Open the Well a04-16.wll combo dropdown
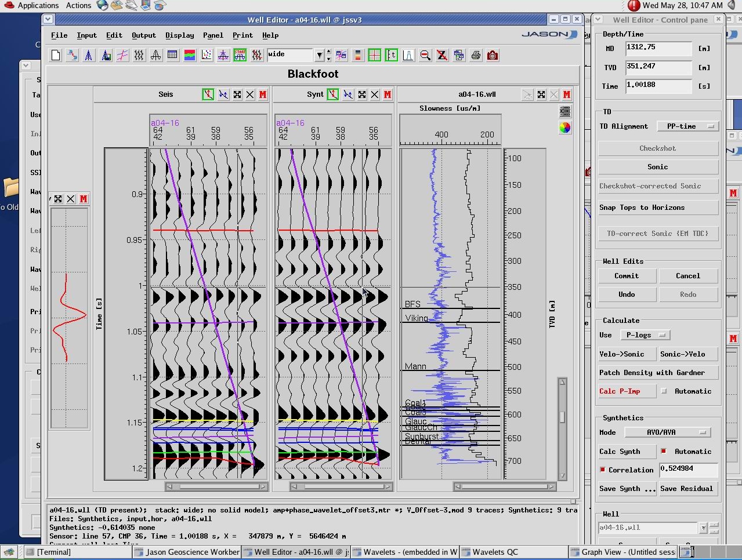 (x=703, y=528)
